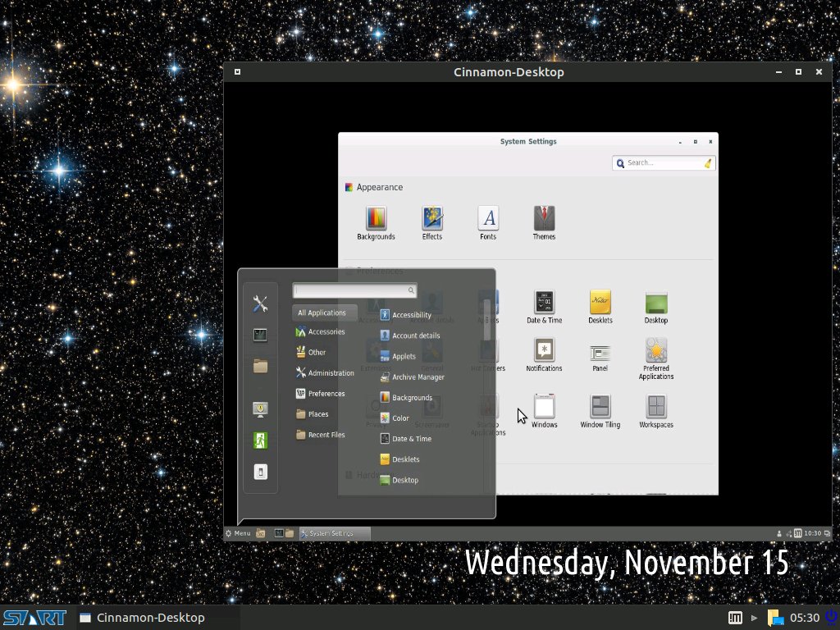Image resolution: width=840 pixels, height=630 pixels.
Task: Open the Effects settings icon
Action: pyautogui.click(x=431, y=223)
